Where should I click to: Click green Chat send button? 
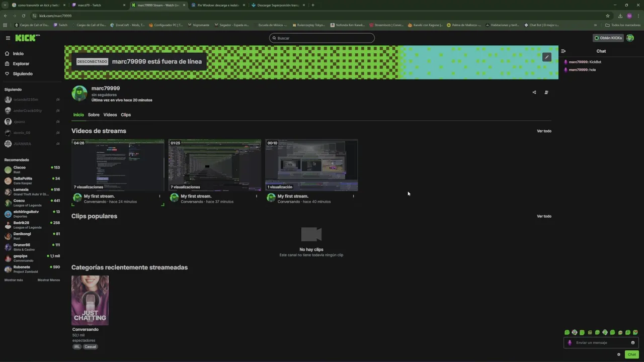[x=631, y=354]
